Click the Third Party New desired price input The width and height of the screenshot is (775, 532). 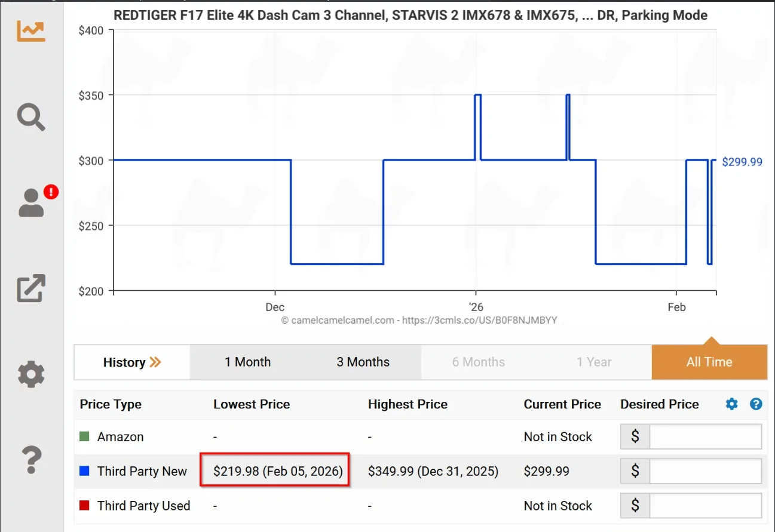[x=706, y=471]
